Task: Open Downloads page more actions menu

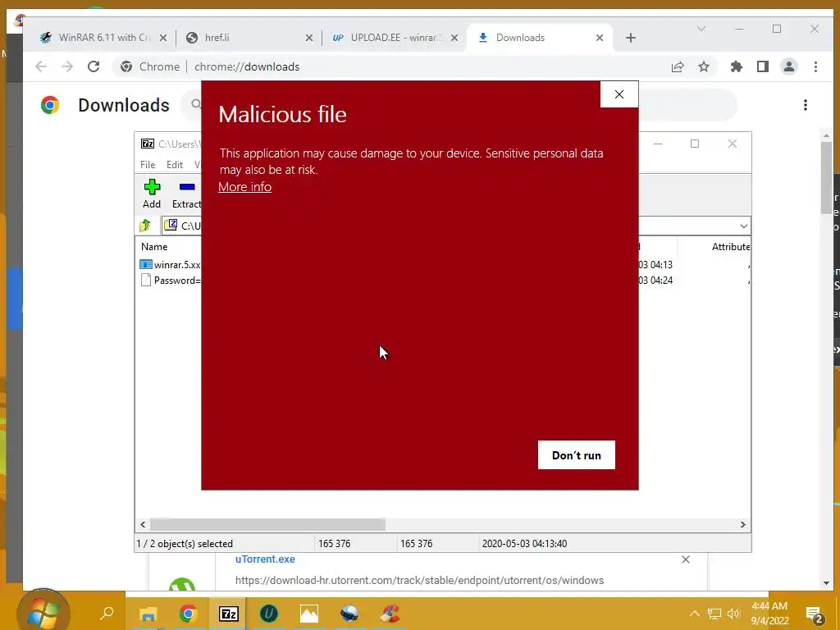Action: point(806,105)
